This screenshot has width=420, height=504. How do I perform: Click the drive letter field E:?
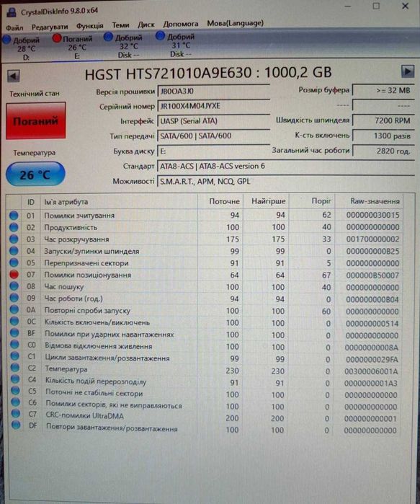[x=213, y=151]
